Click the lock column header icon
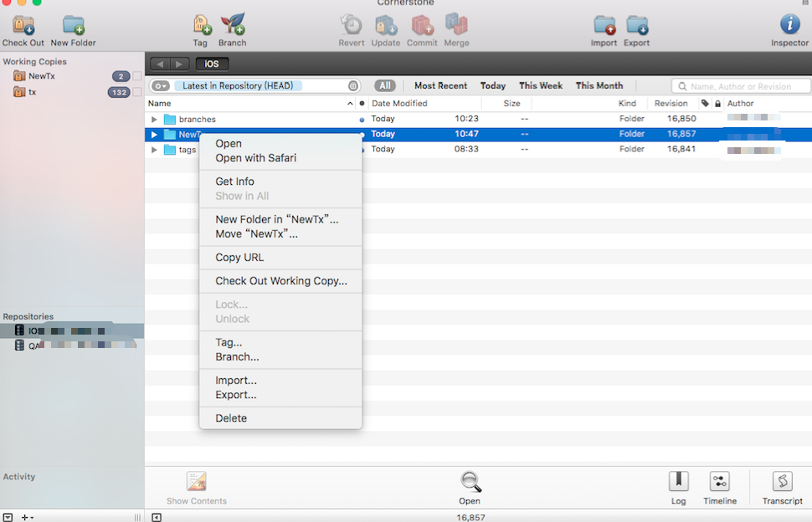 click(717, 104)
